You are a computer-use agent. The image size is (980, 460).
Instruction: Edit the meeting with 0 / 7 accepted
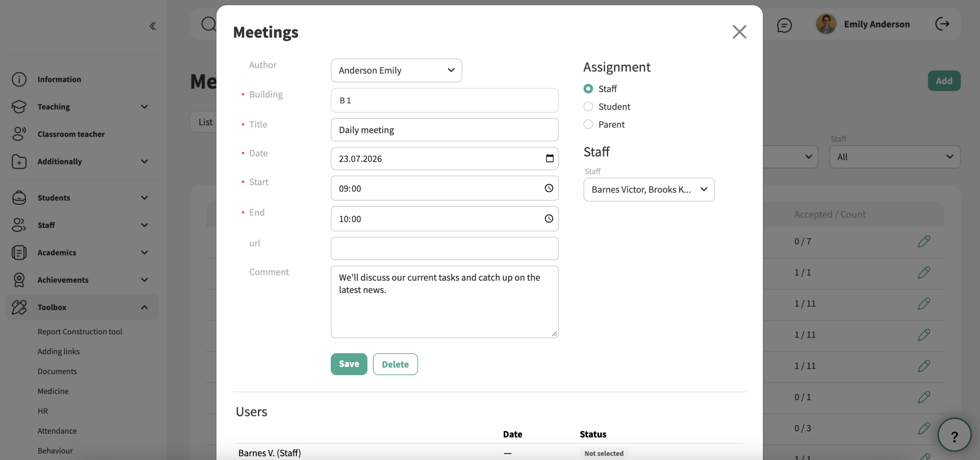click(924, 242)
